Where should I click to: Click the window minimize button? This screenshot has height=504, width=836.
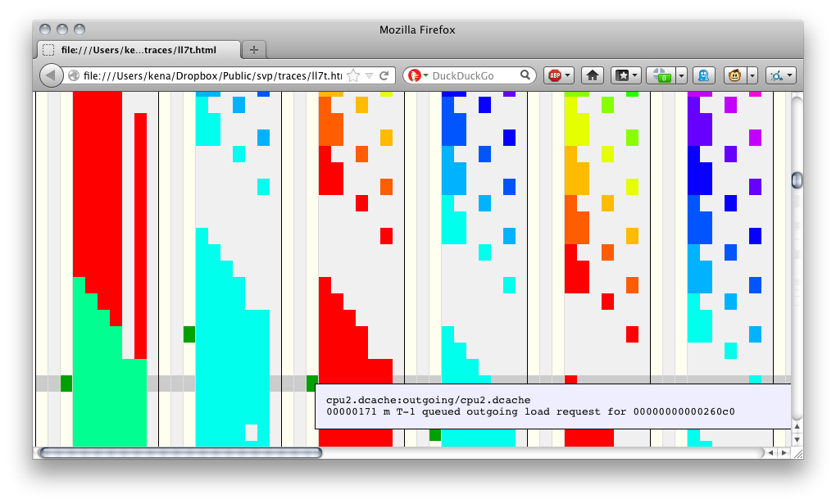62,30
